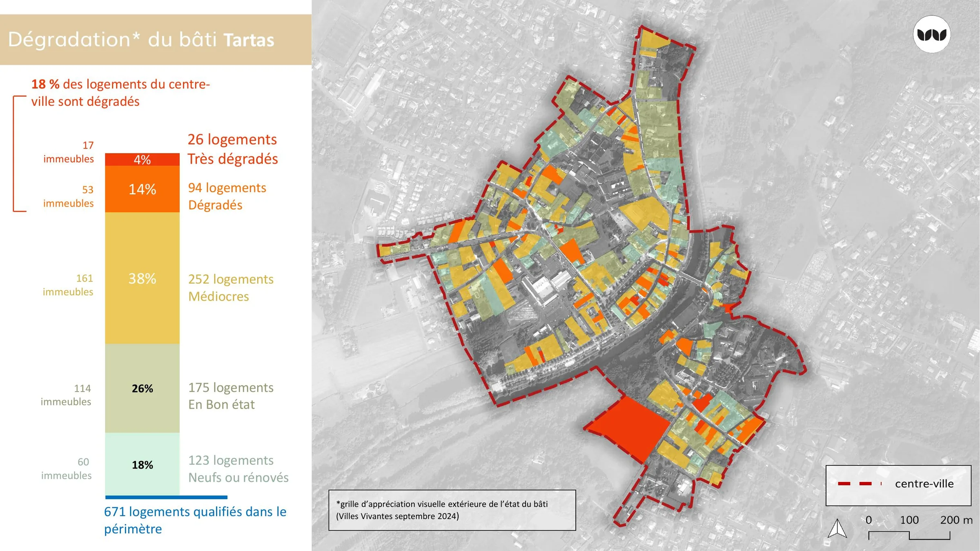Click the title "Dégradation* du bâti Tartas"

141,40
